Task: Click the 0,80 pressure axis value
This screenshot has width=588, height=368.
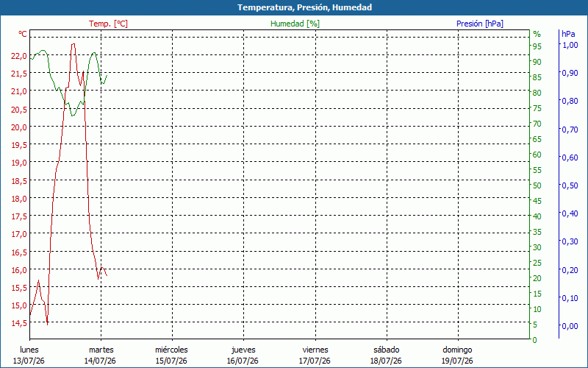Action: tap(570, 101)
